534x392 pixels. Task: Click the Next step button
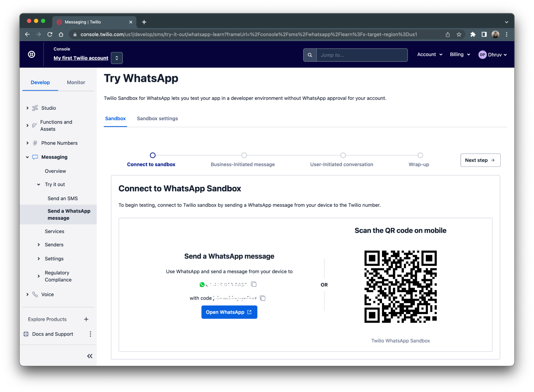point(480,160)
